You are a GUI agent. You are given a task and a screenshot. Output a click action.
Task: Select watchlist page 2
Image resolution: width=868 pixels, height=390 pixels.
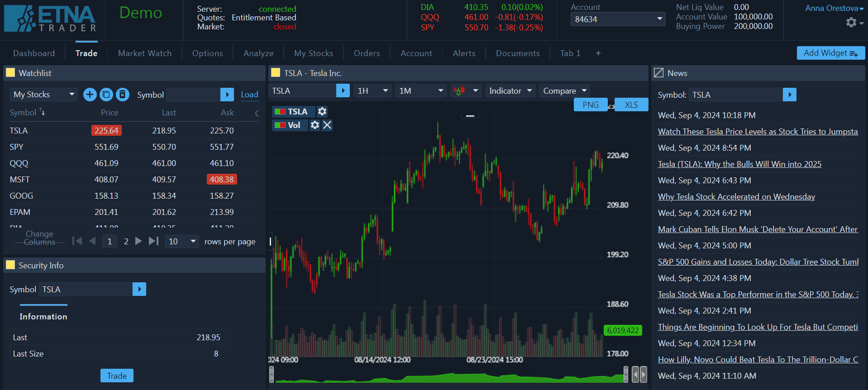pyautogui.click(x=126, y=241)
